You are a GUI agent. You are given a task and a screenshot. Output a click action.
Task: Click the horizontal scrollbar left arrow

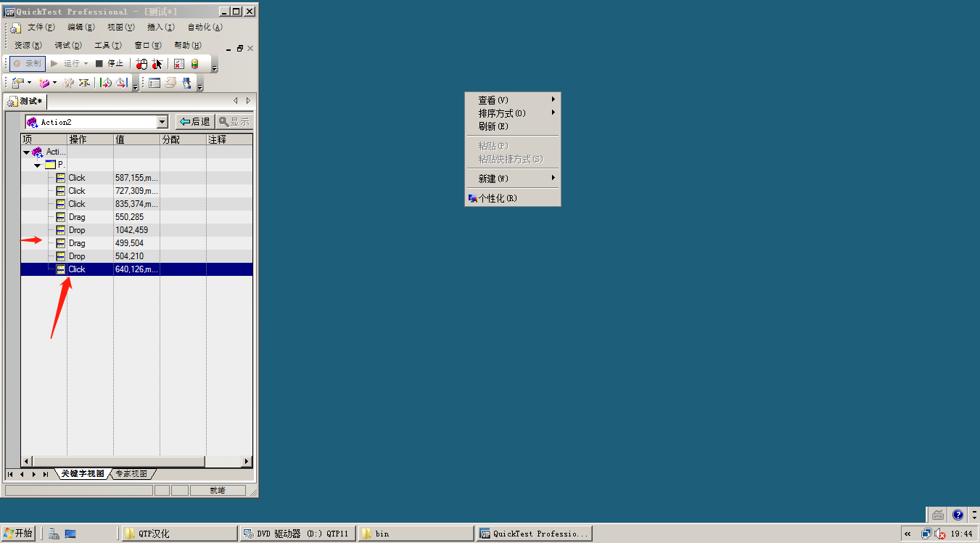pyautogui.click(x=27, y=461)
